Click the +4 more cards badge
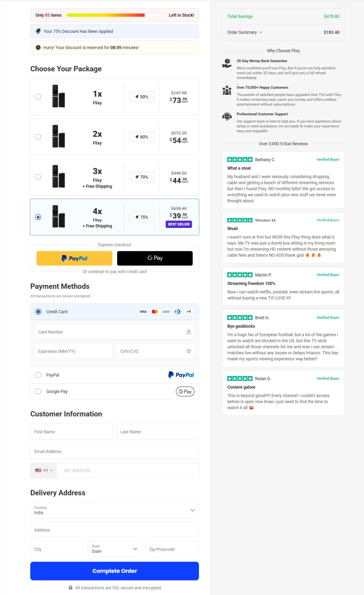 pyautogui.click(x=189, y=312)
